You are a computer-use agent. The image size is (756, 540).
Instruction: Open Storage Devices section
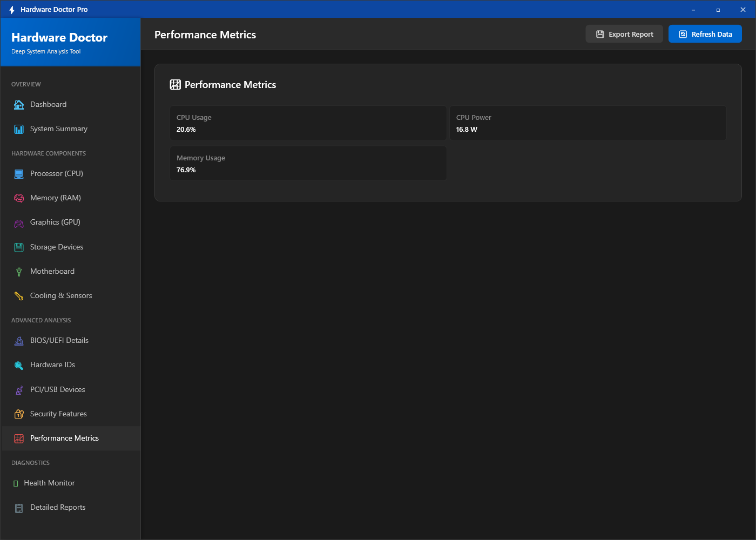[x=71, y=247]
